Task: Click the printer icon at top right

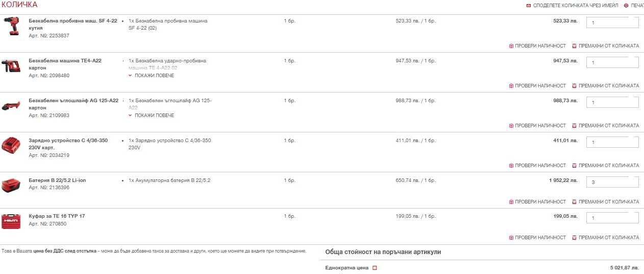Action: point(626,6)
